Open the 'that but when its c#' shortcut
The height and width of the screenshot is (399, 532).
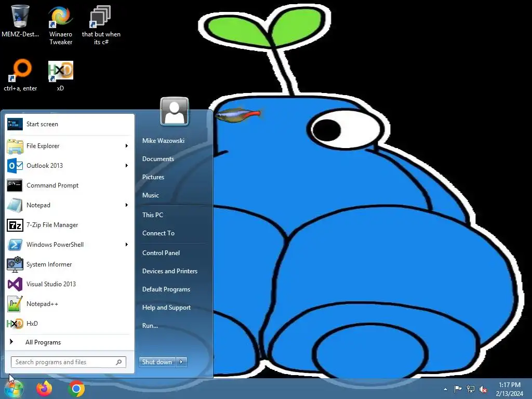[101, 25]
